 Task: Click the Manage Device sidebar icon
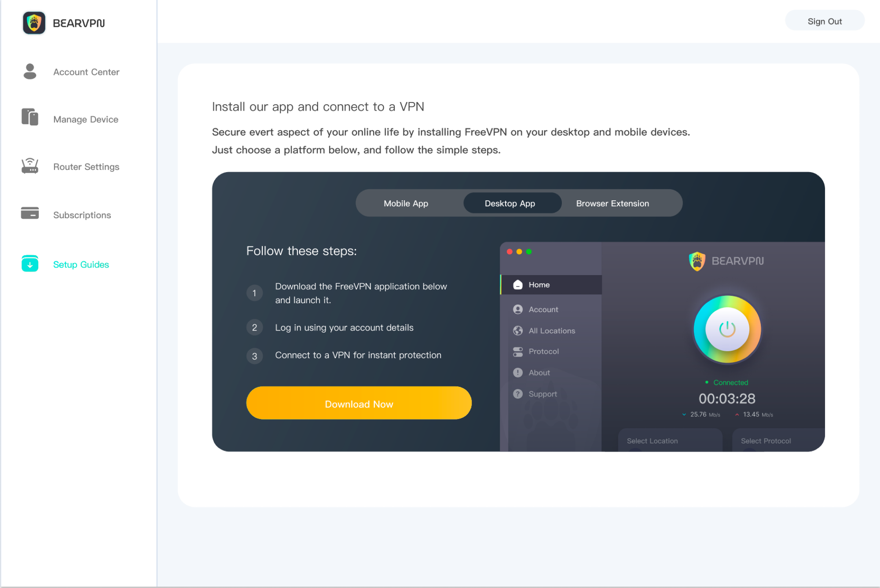tap(30, 119)
